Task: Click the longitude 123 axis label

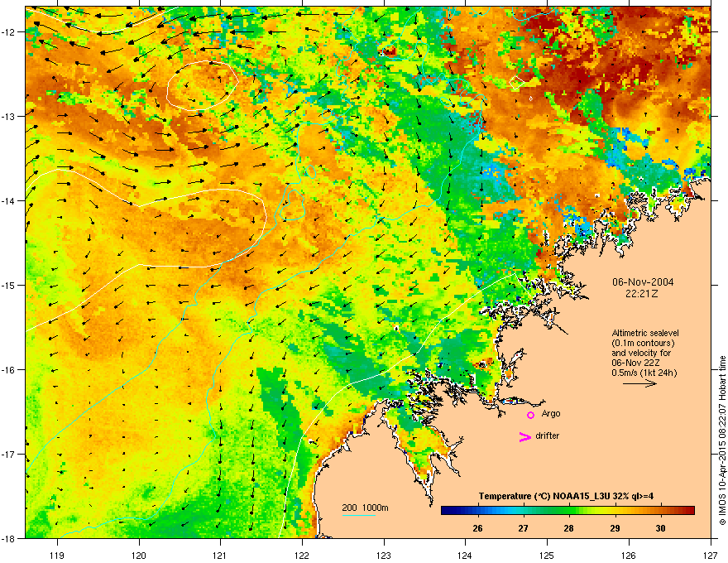Action: [x=384, y=555]
